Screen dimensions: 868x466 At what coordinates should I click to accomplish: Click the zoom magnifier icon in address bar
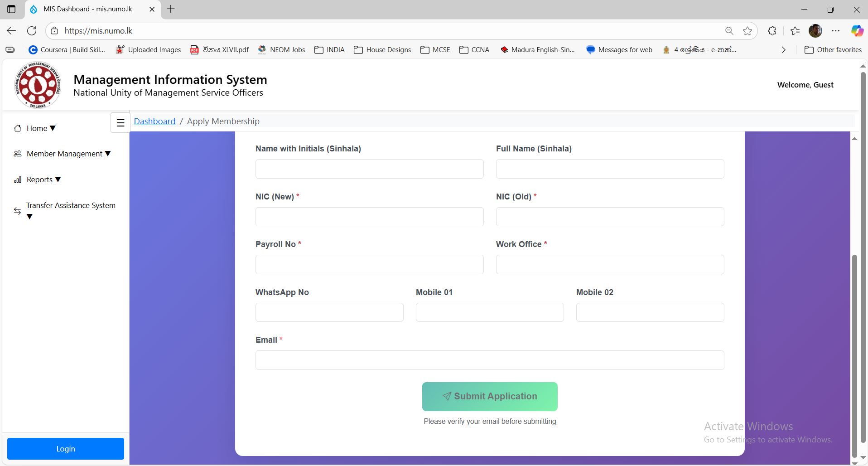tap(729, 31)
